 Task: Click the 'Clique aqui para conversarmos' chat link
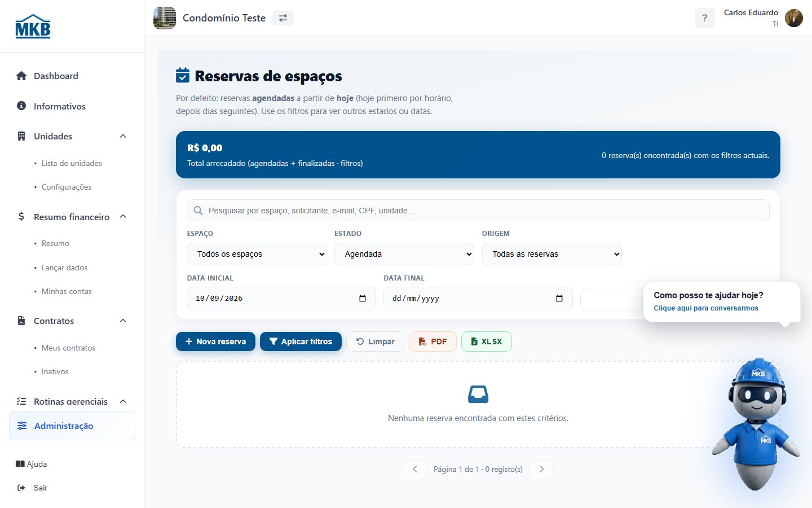[x=706, y=308]
